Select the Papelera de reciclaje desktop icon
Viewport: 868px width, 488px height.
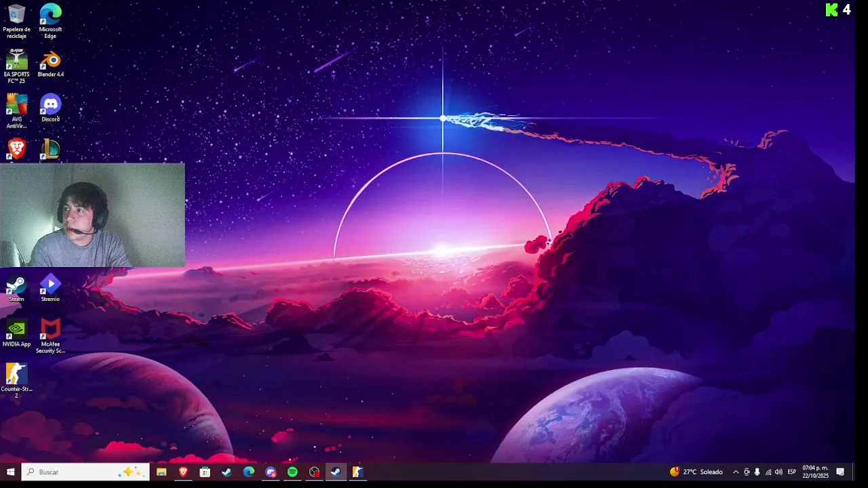tap(16, 21)
